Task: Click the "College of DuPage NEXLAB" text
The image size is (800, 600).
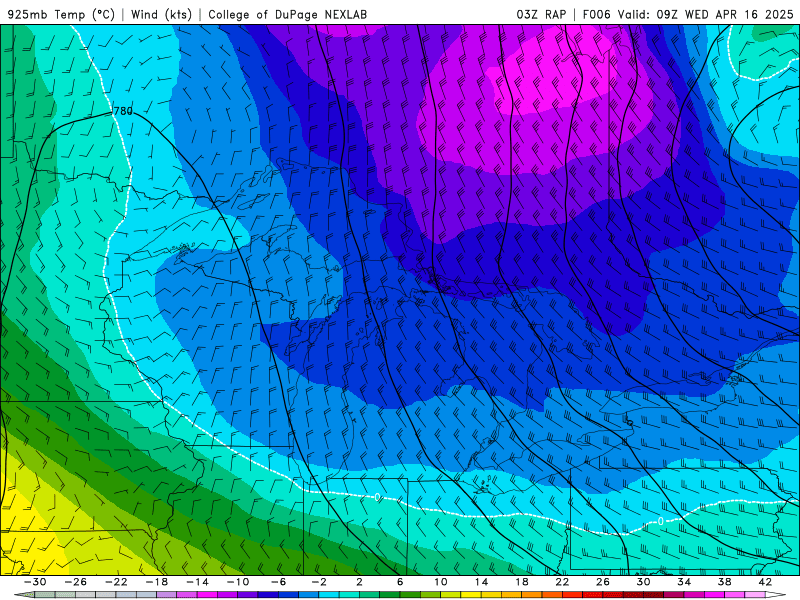Action: click(287, 14)
